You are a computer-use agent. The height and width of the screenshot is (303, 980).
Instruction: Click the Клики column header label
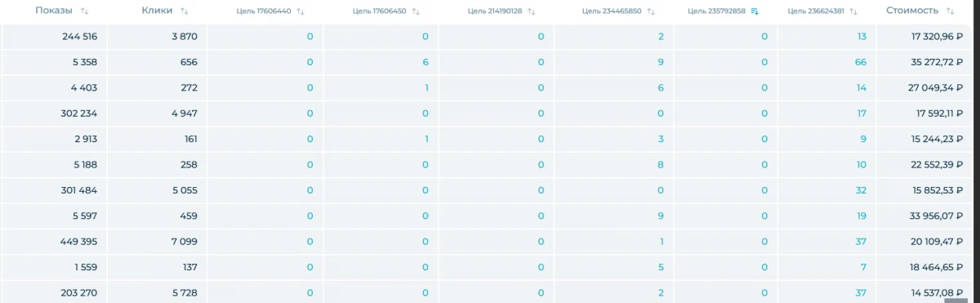pyautogui.click(x=157, y=11)
